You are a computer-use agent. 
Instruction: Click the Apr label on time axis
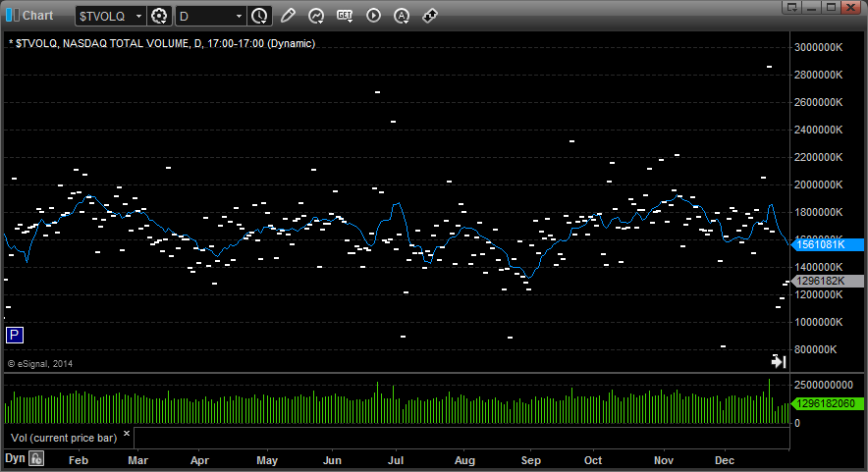click(199, 460)
